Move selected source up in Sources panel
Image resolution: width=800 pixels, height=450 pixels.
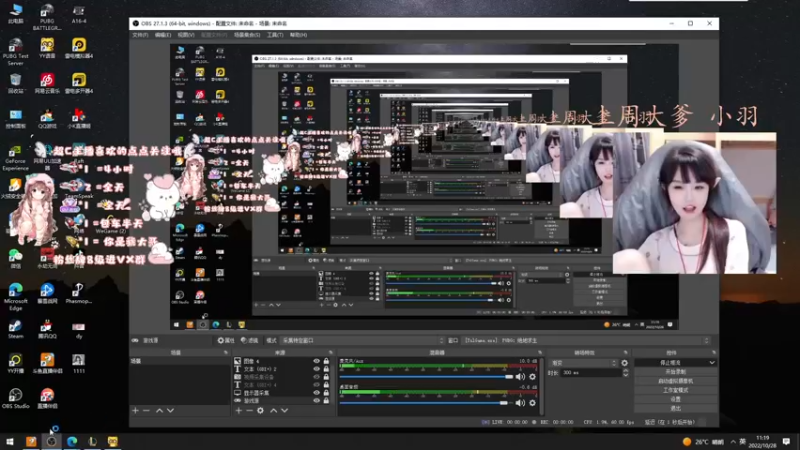273,410
